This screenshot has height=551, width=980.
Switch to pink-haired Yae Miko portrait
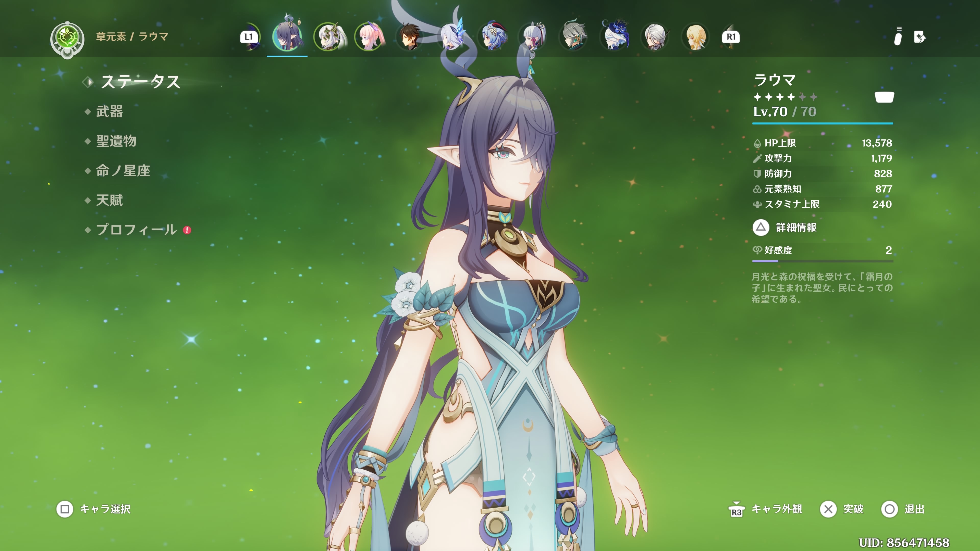(370, 36)
